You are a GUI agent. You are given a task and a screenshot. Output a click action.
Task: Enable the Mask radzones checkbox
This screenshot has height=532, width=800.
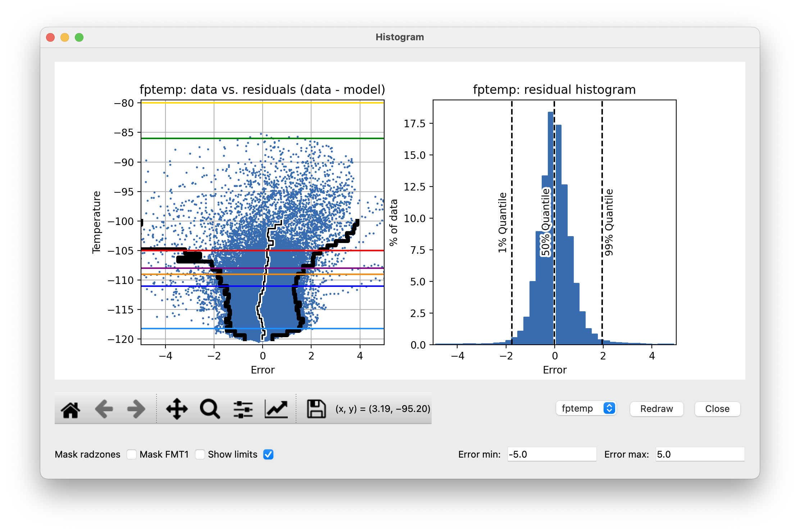[x=132, y=454]
